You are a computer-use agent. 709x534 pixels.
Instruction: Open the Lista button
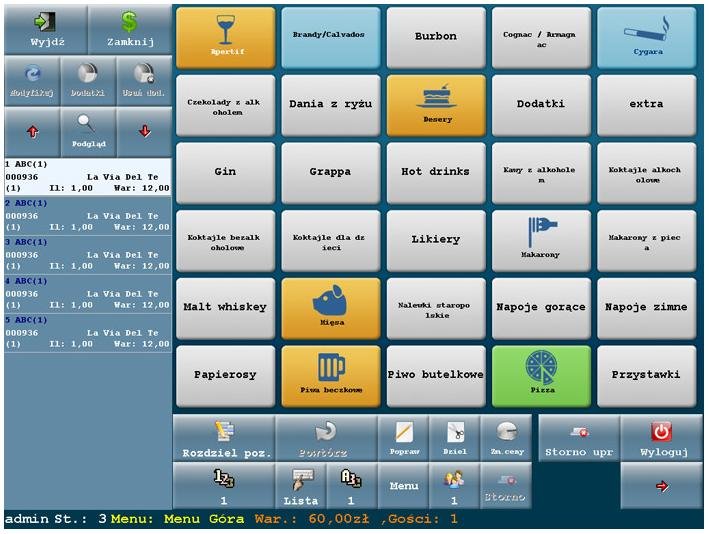point(301,486)
